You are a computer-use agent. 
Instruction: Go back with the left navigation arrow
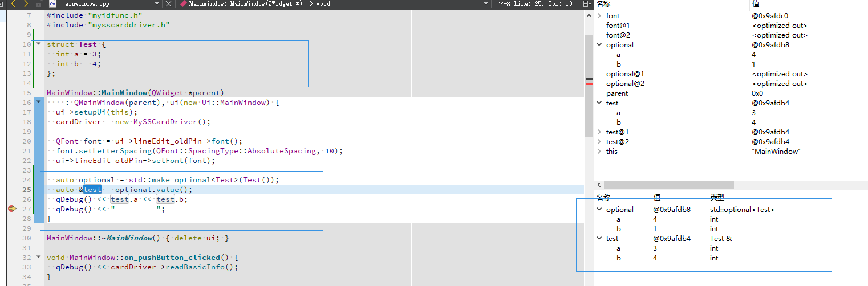click(13, 4)
